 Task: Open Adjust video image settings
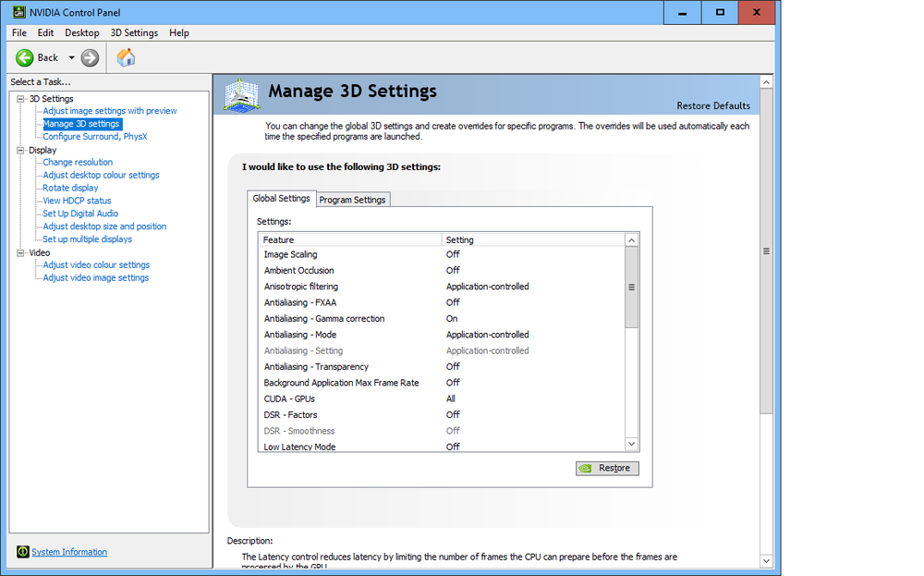tap(95, 277)
